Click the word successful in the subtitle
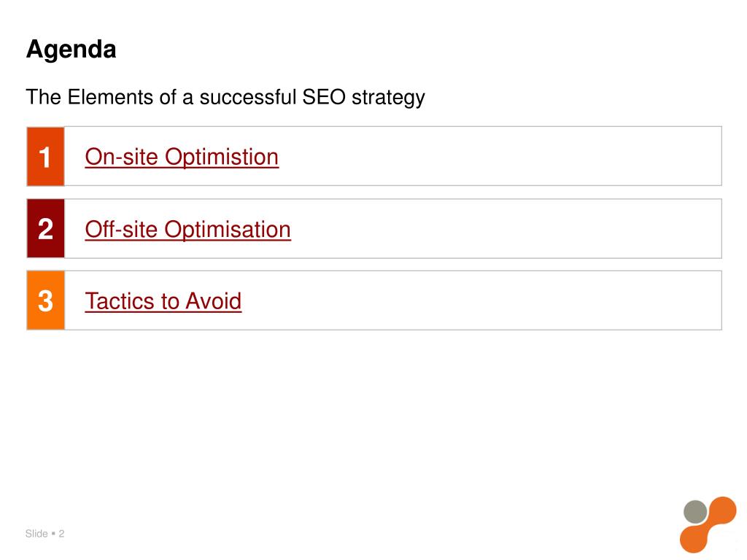The image size is (747, 560). (248, 97)
